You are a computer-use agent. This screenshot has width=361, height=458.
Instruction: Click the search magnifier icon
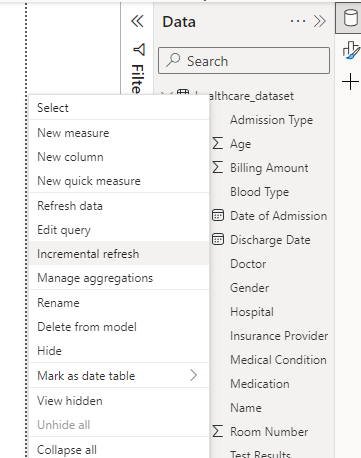click(x=173, y=60)
